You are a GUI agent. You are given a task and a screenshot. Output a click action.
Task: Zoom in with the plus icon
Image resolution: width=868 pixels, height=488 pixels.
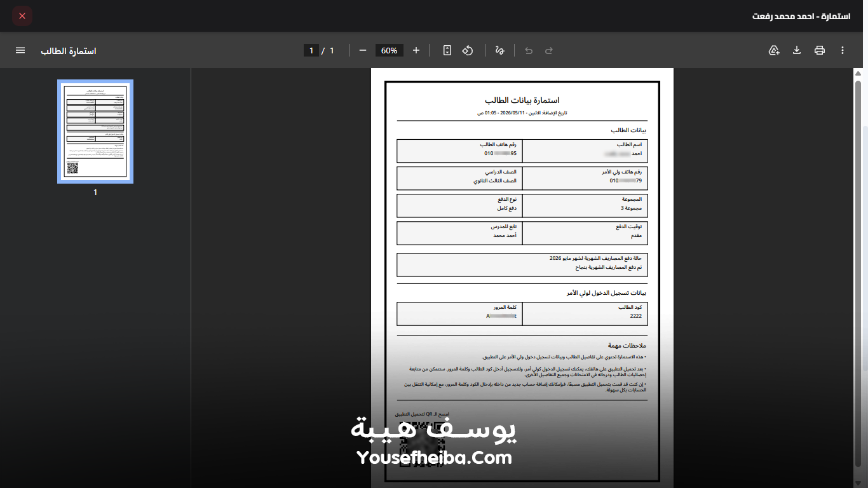pos(416,50)
